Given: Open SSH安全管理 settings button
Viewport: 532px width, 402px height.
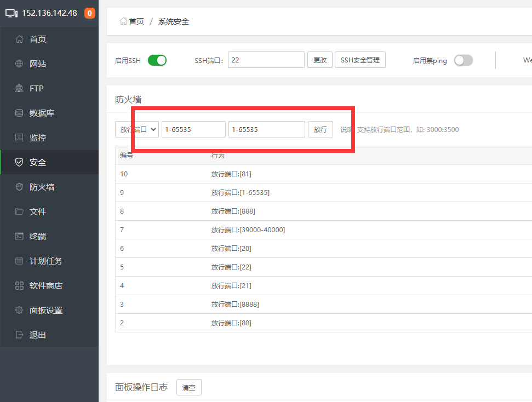Looking at the screenshot, I should coord(360,60).
